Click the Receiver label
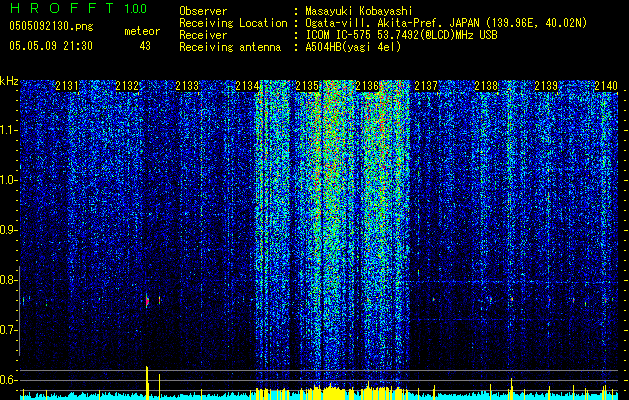Screen dimensions: 629x400 tap(203, 35)
